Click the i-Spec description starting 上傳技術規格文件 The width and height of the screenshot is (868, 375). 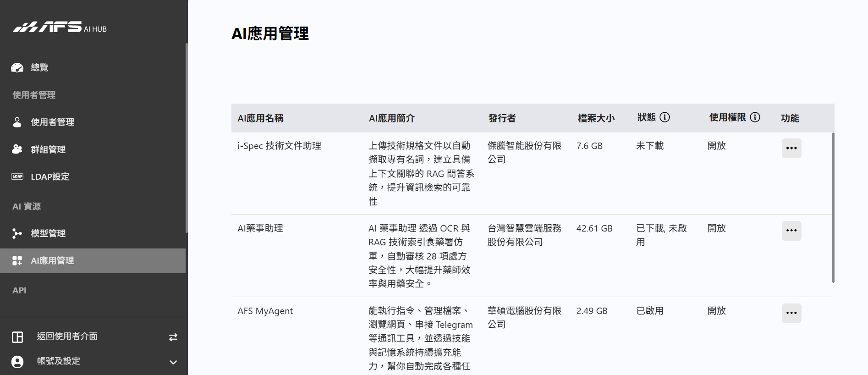coord(421,173)
